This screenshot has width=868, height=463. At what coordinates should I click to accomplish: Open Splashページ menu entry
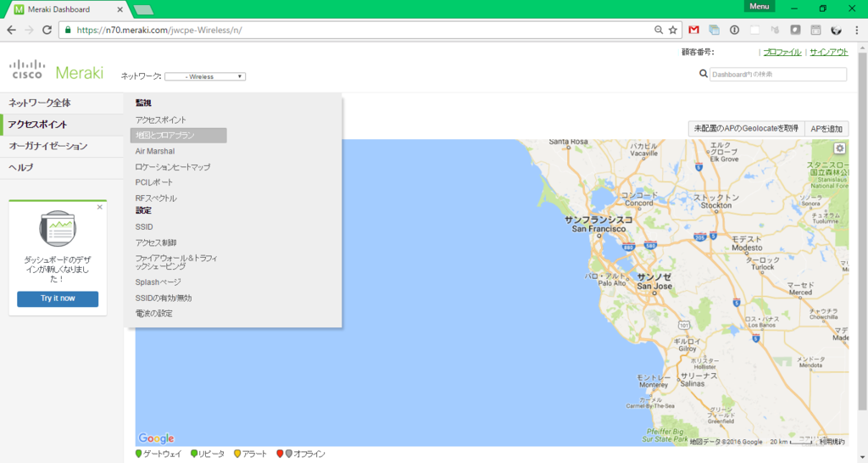[x=158, y=282]
